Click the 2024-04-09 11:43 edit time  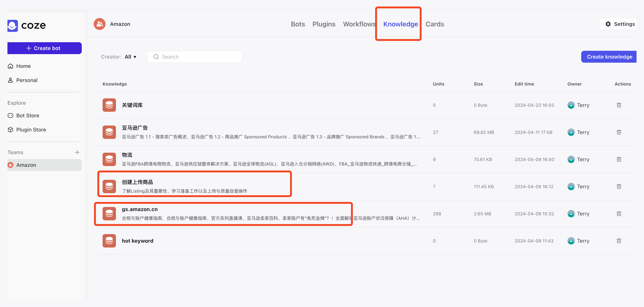[534, 241]
